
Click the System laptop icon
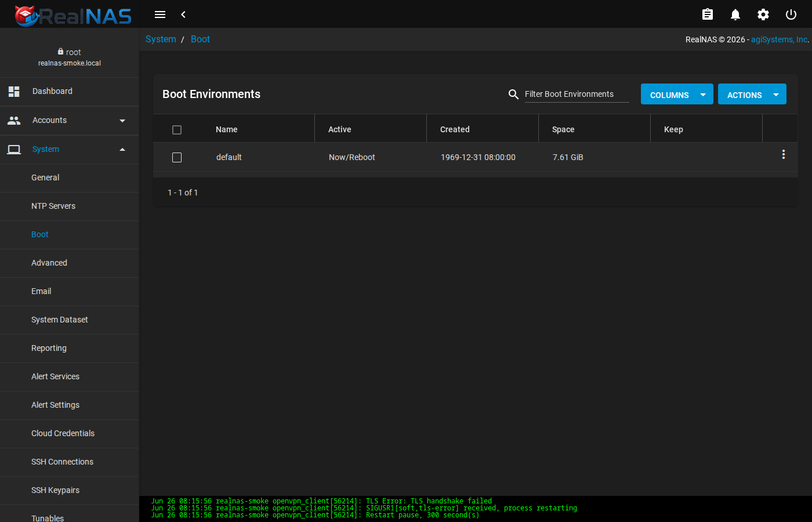coord(14,149)
